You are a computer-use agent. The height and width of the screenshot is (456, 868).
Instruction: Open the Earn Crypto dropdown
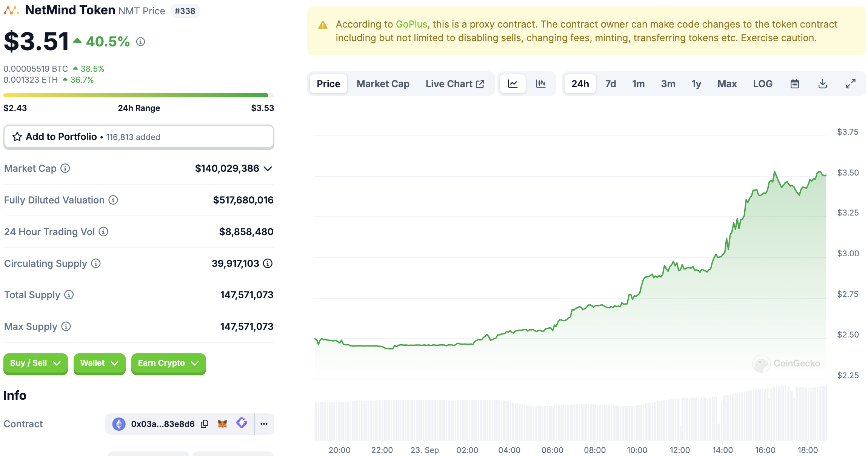click(168, 363)
